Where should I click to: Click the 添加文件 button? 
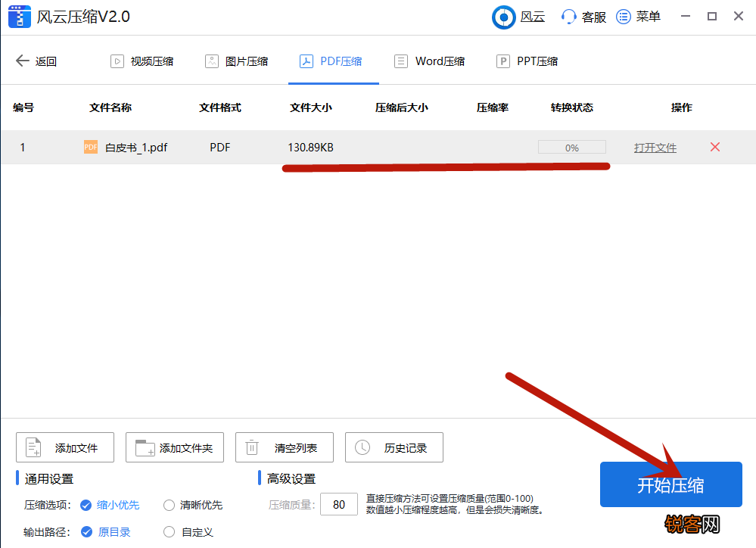pyautogui.click(x=65, y=447)
